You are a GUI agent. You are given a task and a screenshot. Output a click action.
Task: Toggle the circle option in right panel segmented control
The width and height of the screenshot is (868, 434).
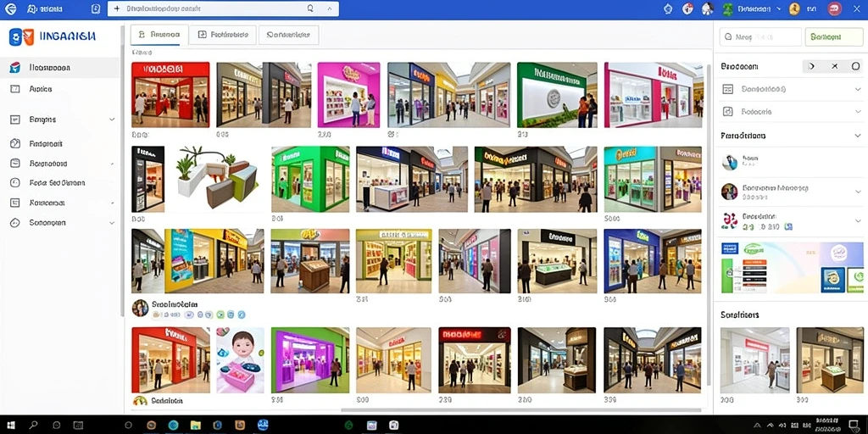(x=855, y=66)
